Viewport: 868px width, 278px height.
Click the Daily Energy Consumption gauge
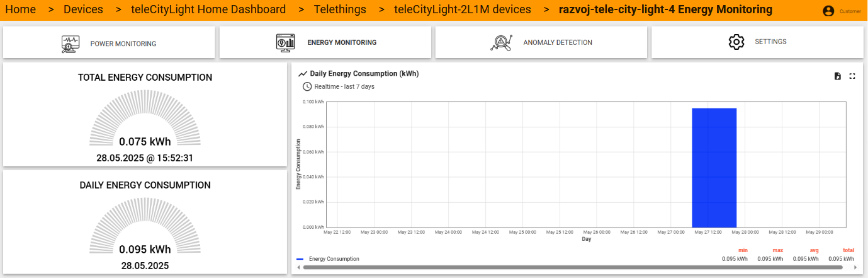point(145,226)
